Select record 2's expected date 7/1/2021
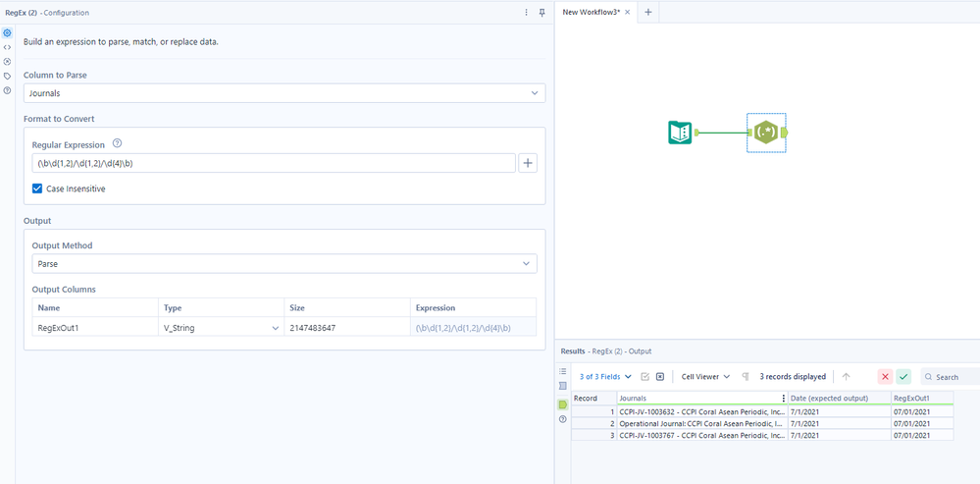Screen dimensions: 980x484 coord(840,423)
